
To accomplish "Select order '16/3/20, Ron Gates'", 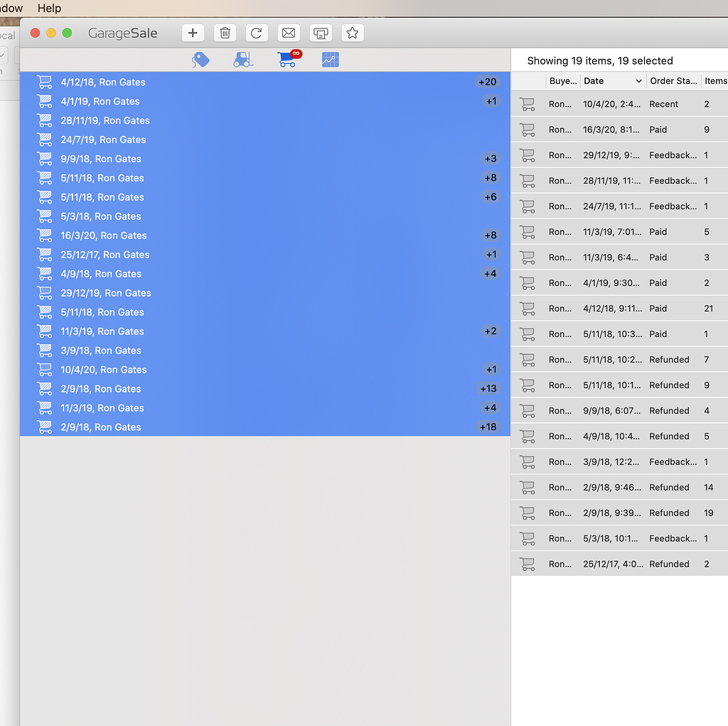I will (x=265, y=235).
